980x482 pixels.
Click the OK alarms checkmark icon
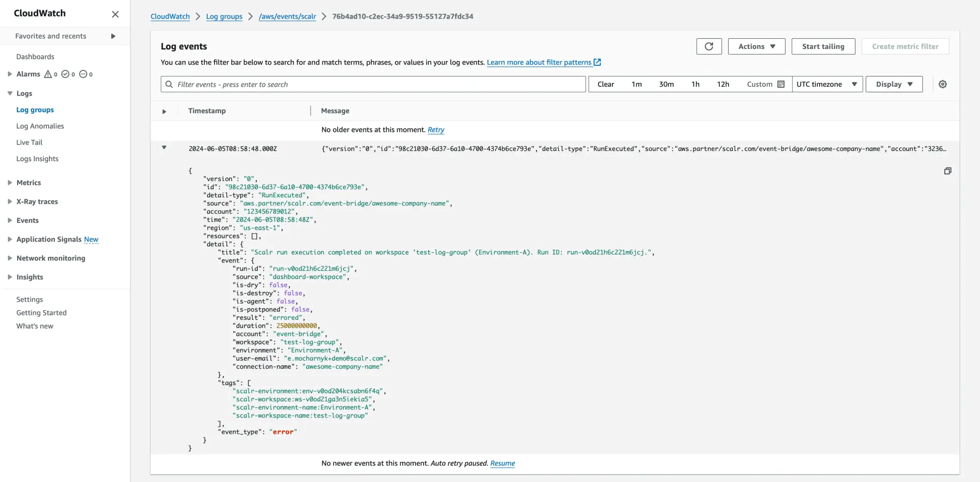65,74
